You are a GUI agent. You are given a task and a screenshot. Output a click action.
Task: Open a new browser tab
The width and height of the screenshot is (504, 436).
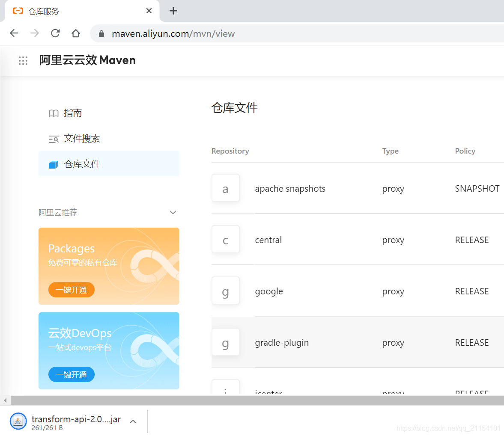coord(173,11)
